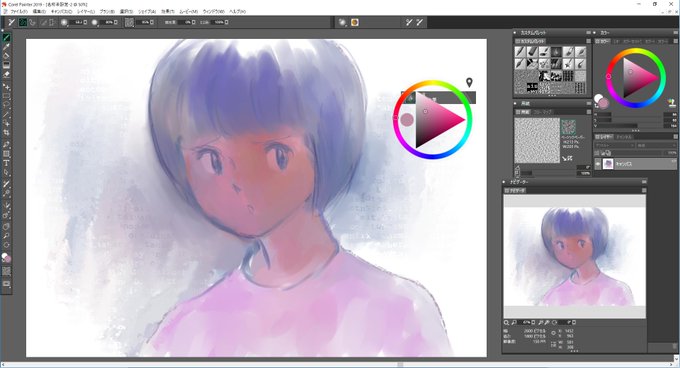This screenshot has height=368, width=680.
Task: Open the brush size slider dropdown on the property bar
Action: click(85, 22)
